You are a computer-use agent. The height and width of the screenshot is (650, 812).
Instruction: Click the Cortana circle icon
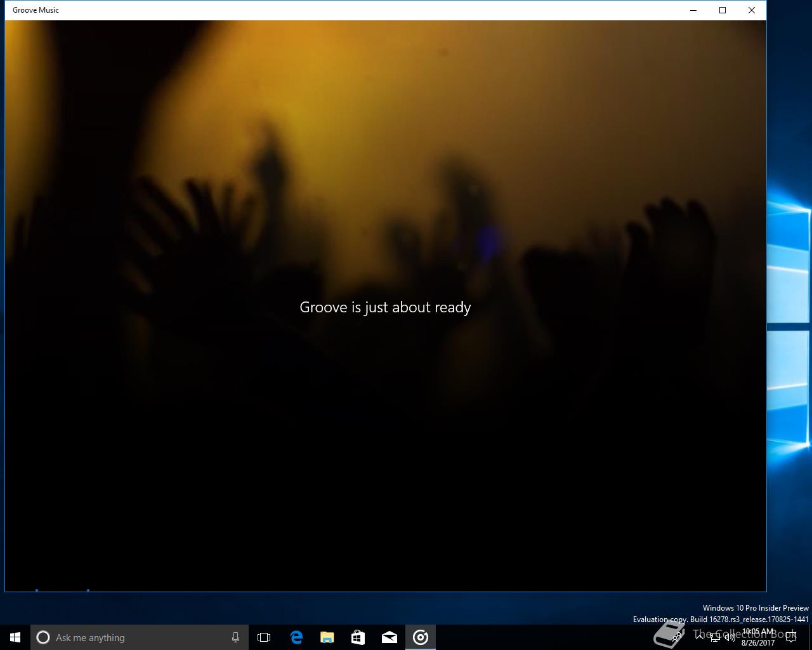click(43, 637)
